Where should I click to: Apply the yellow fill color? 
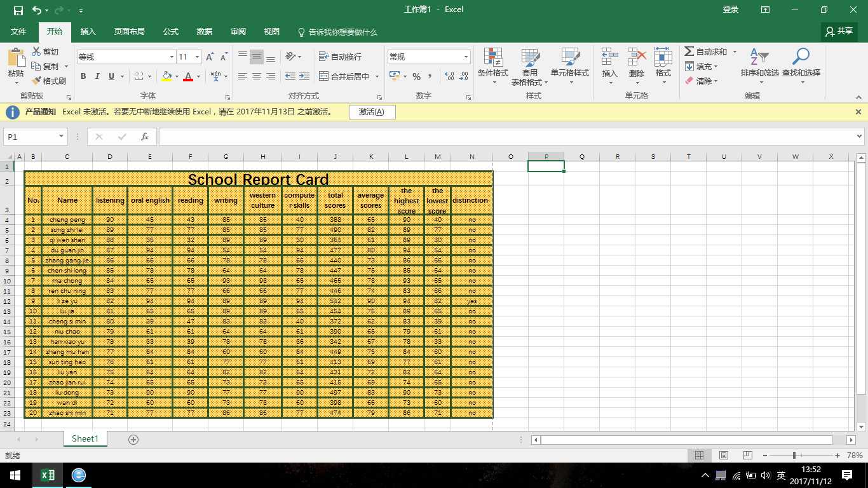click(x=166, y=76)
